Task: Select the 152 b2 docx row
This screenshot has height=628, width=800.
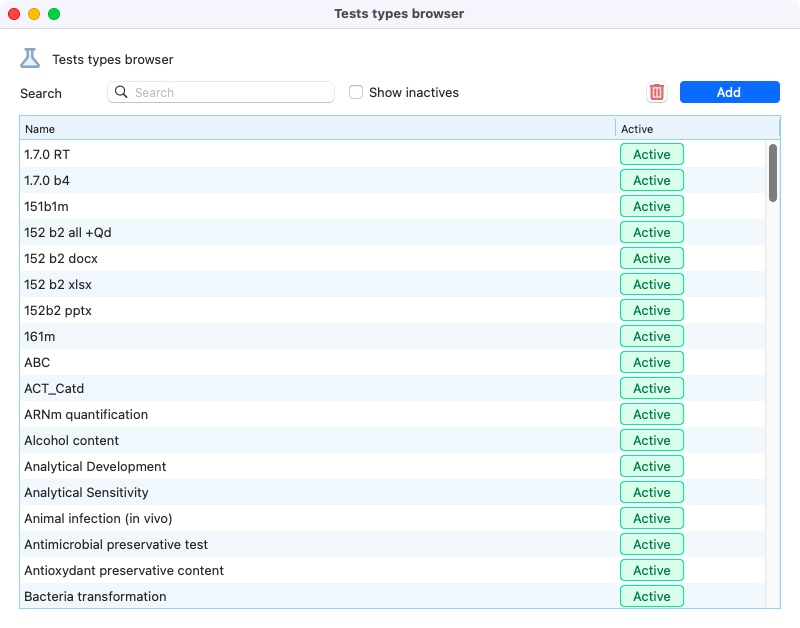Action: pyautogui.click(x=392, y=258)
